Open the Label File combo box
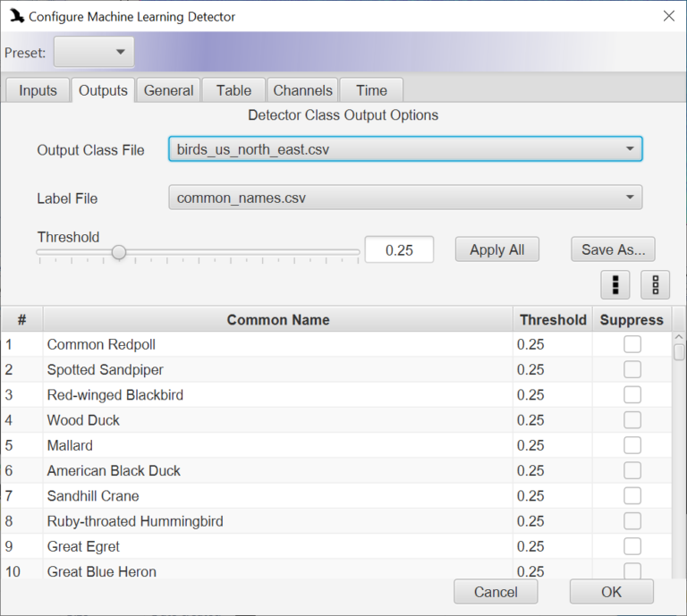687x616 pixels. (405, 198)
